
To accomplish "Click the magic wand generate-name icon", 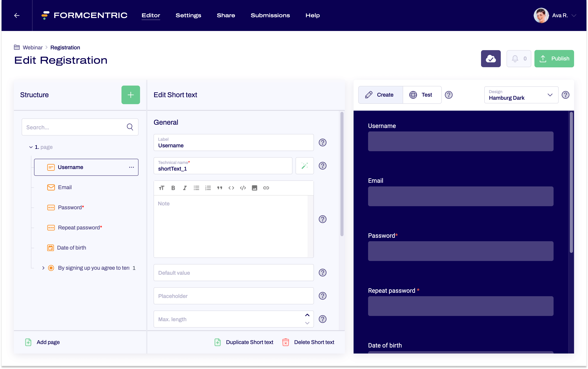I will click(304, 166).
